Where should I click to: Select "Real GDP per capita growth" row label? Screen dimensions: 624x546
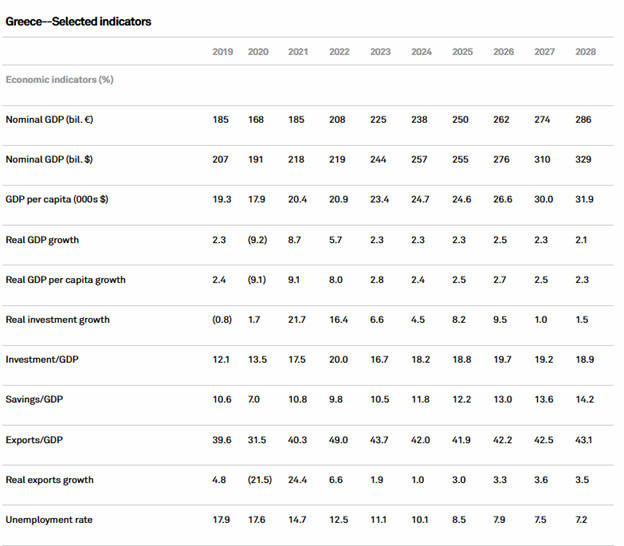pos(66,280)
